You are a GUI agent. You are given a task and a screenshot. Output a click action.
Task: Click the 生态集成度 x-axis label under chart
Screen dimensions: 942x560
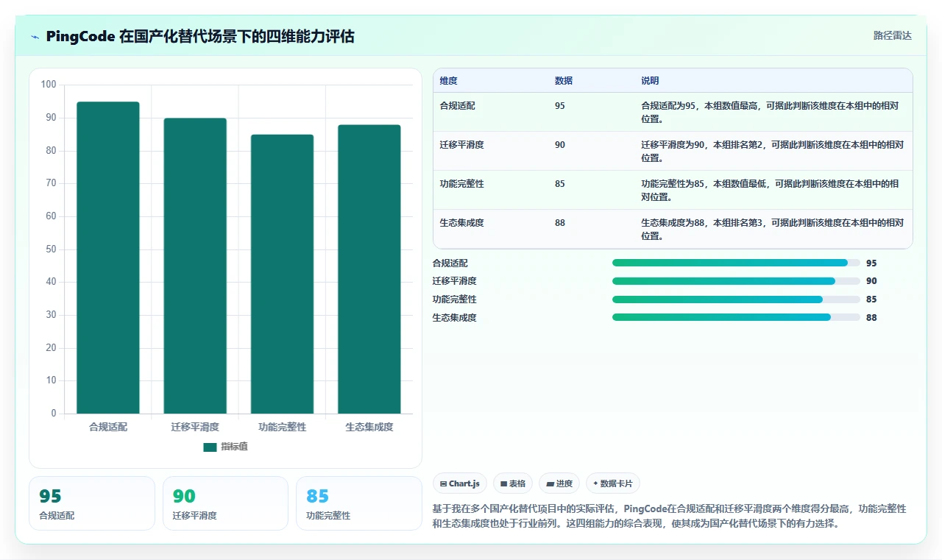tap(369, 427)
